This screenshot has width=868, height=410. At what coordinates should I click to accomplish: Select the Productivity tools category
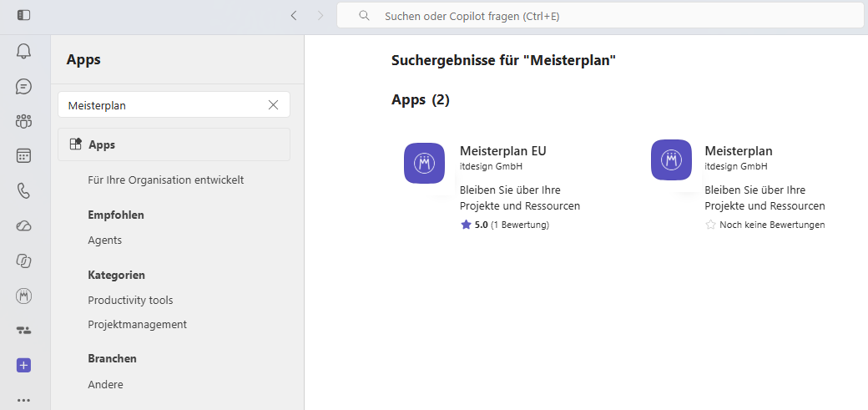(x=131, y=301)
